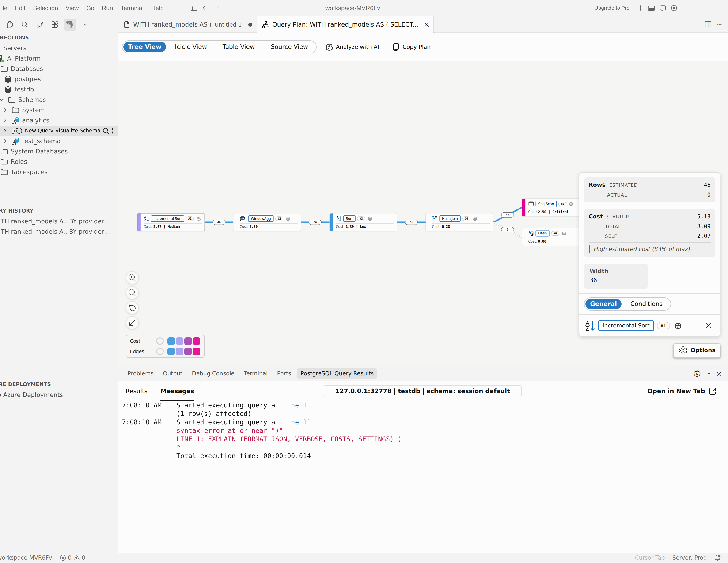Open the bottom panel settings gear
The image size is (728, 563).
[697, 374]
